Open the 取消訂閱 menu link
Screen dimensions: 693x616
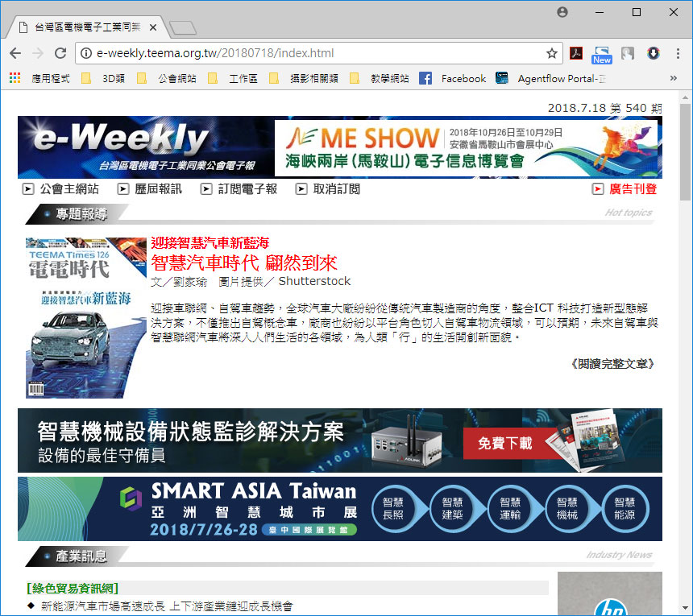click(x=327, y=189)
